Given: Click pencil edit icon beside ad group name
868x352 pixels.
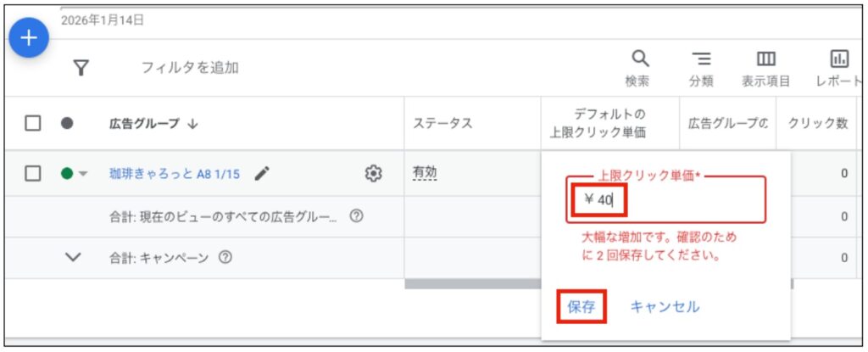Looking at the screenshot, I should [262, 174].
